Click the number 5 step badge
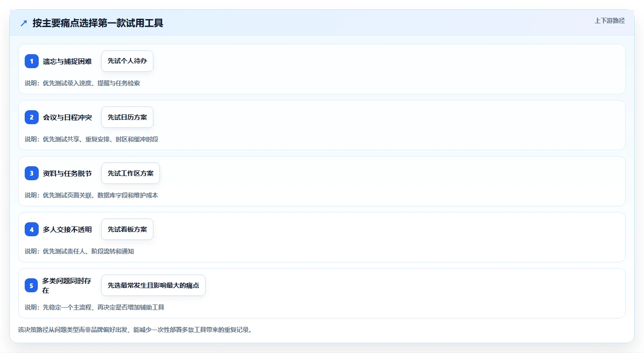Viewport: 644px width, 353px height. point(32,285)
